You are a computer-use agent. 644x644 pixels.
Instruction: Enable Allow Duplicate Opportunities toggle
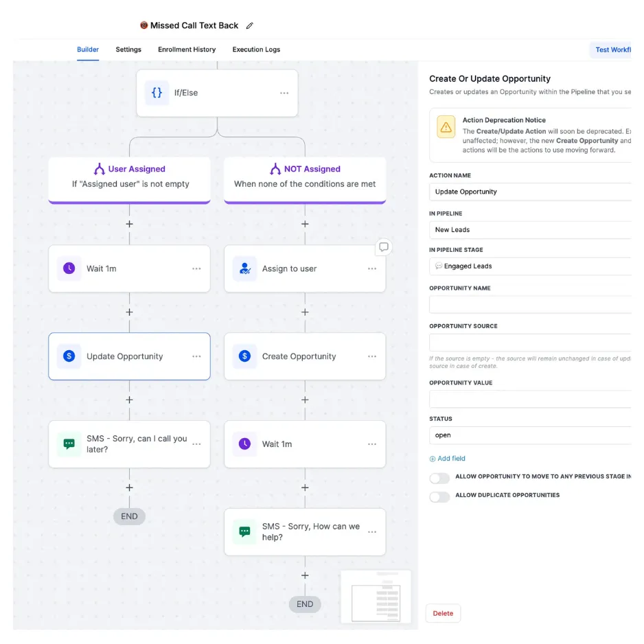click(439, 496)
